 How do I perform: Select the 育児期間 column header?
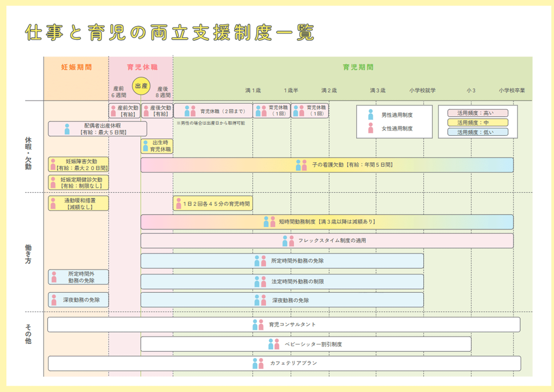358,67
